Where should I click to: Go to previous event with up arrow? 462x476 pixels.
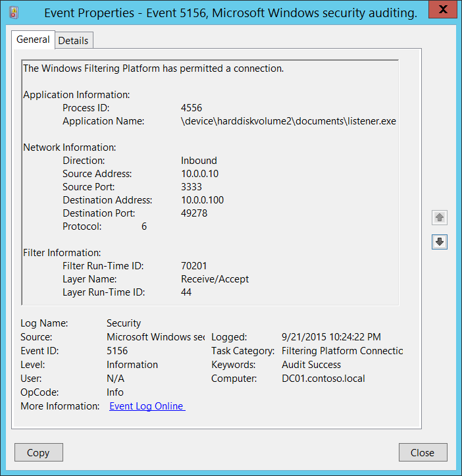point(440,217)
